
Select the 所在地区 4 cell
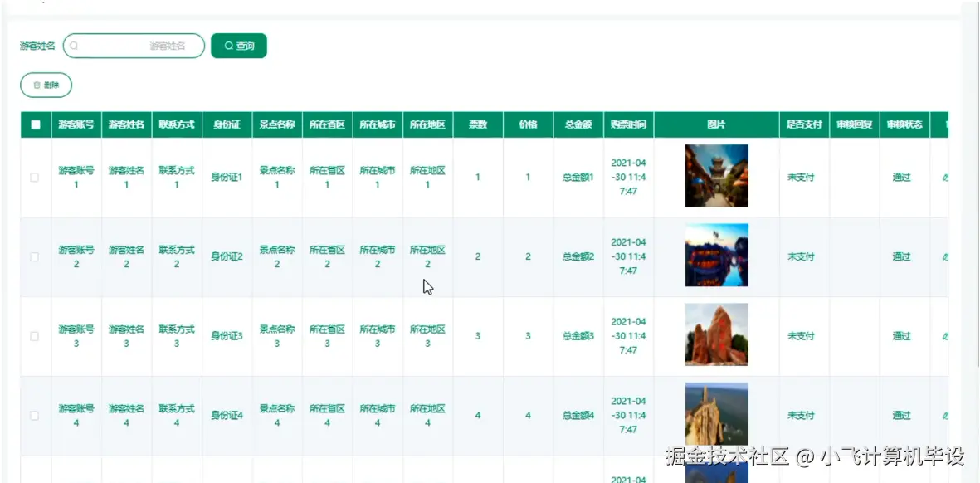point(428,416)
